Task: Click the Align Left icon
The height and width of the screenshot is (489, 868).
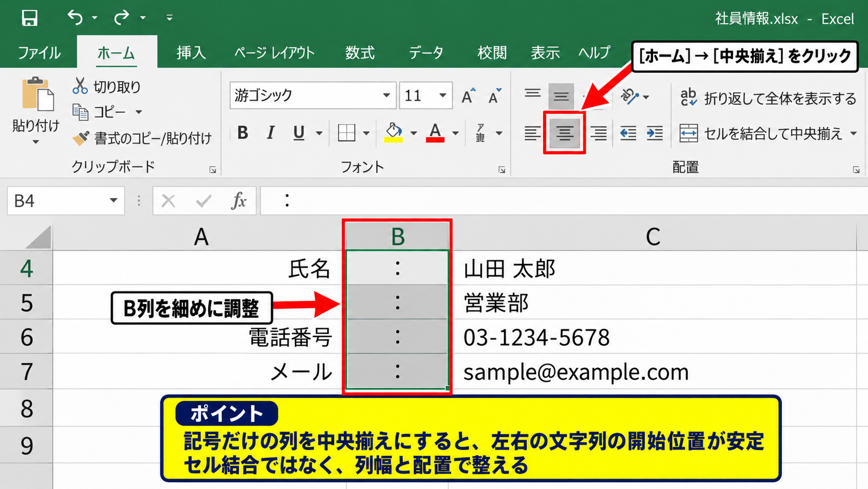Action: 532,134
